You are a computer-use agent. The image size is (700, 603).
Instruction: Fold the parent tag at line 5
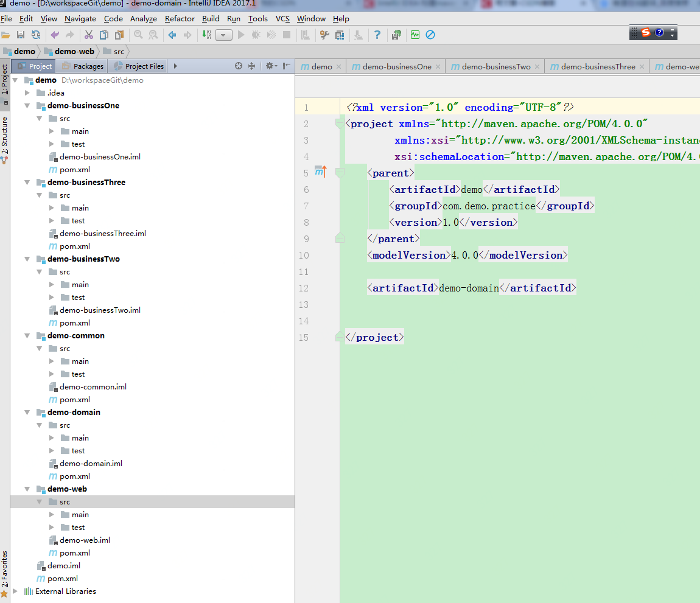click(340, 173)
